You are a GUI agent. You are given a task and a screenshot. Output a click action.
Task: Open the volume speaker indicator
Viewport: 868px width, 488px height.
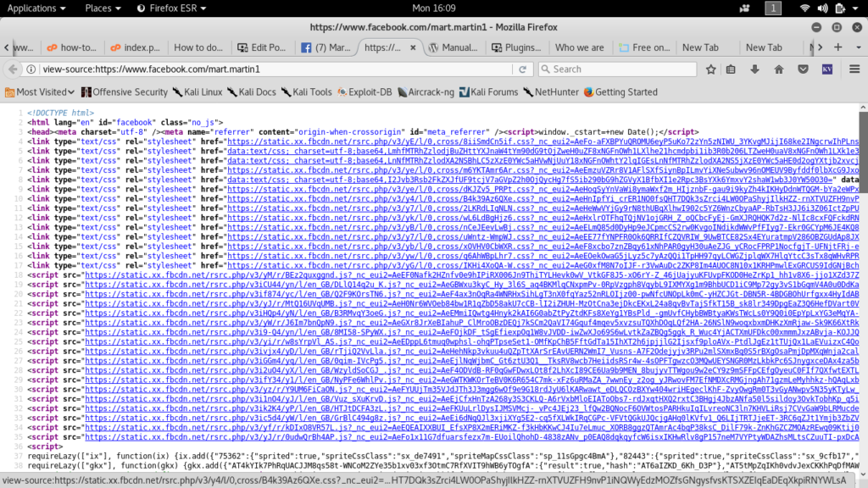(822, 8)
